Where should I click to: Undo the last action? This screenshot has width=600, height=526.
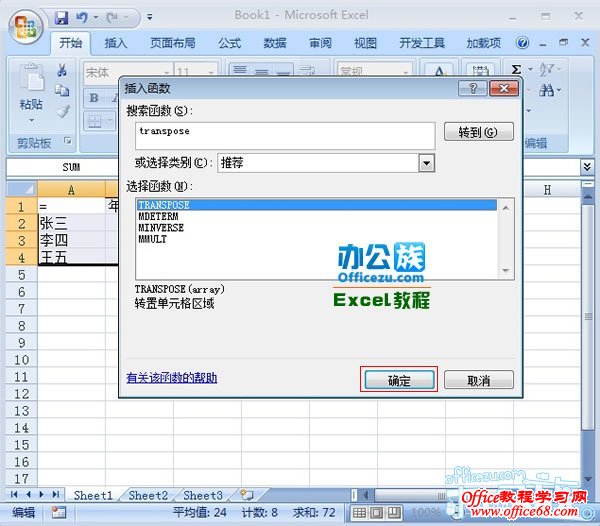(82, 17)
